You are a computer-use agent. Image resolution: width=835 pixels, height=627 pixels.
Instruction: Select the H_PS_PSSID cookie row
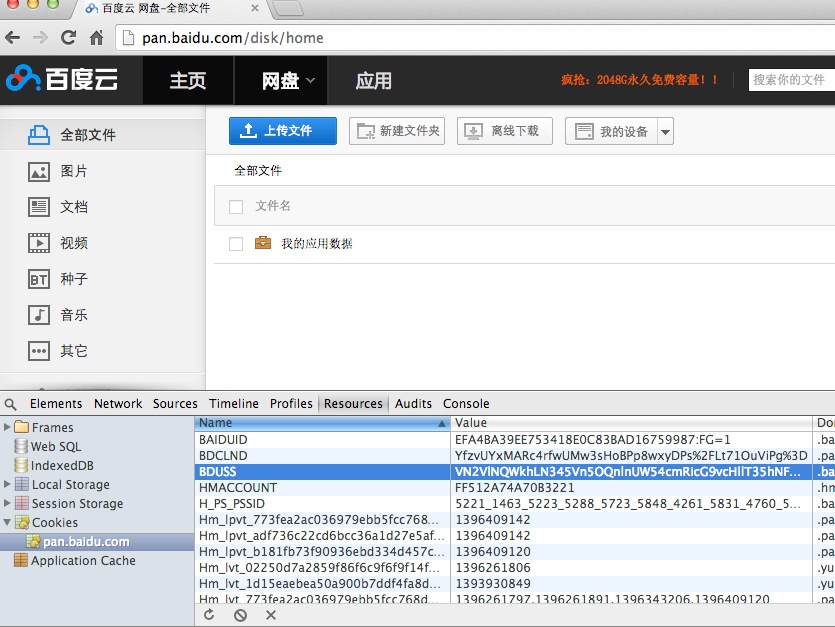click(x=515, y=503)
